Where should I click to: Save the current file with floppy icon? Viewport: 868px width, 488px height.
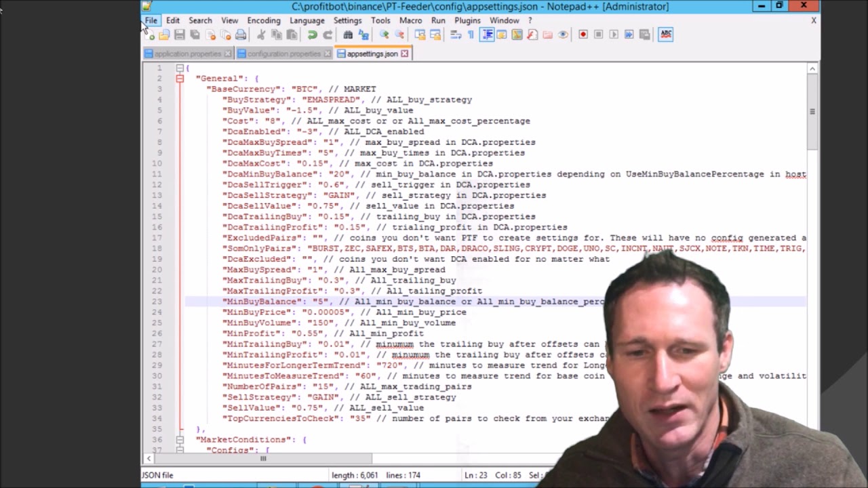pos(180,35)
